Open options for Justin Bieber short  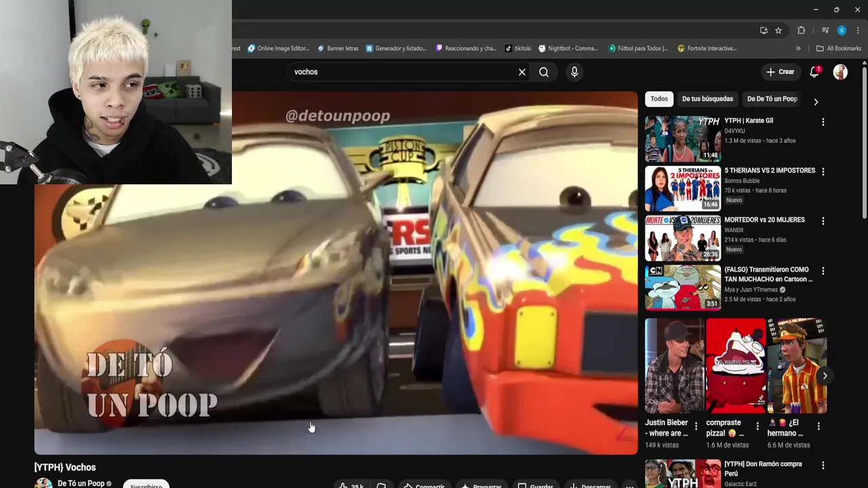tap(696, 426)
